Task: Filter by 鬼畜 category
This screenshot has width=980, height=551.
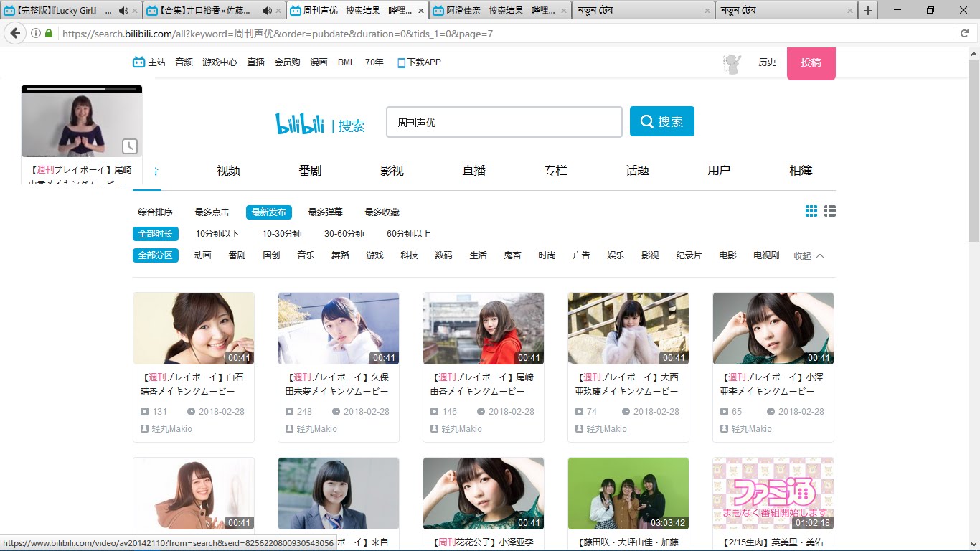Action: (x=512, y=255)
